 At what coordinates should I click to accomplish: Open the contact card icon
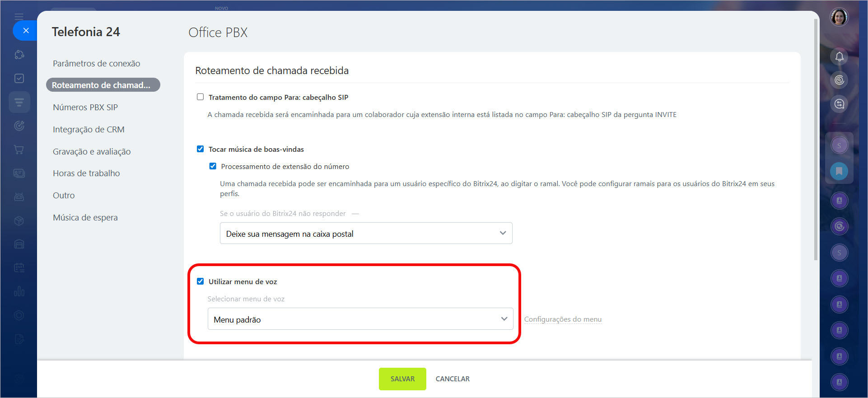click(x=19, y=173)
